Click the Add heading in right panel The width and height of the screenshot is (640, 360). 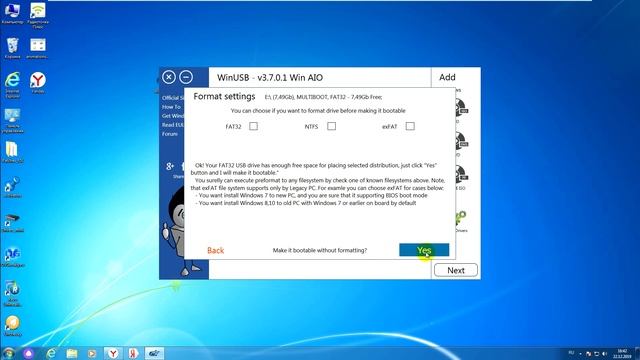(447, 77)
